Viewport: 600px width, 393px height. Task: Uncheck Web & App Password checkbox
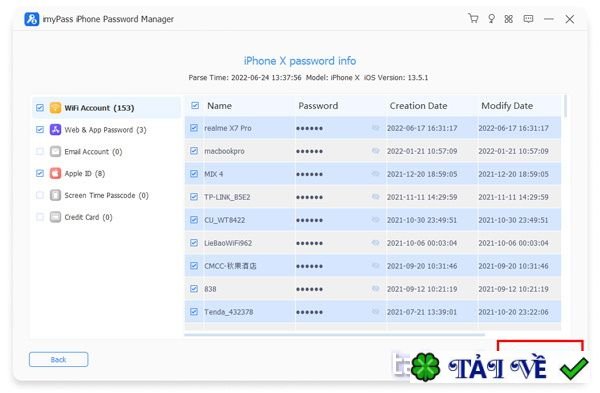(40, 130)
